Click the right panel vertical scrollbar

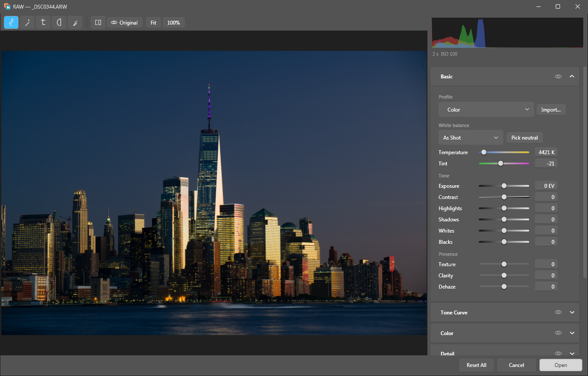click(585, 172)
